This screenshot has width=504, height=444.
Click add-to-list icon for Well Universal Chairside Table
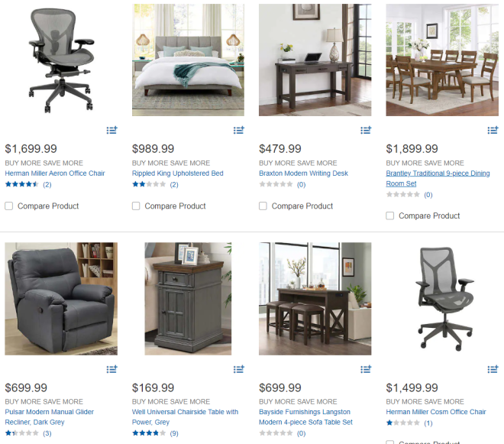point(239,369)
